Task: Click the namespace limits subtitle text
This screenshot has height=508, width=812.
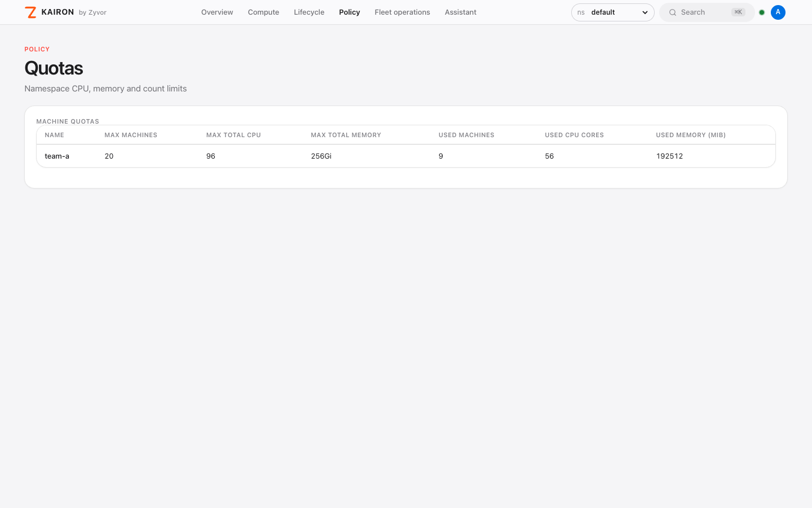Action: [x=105, y=89]
